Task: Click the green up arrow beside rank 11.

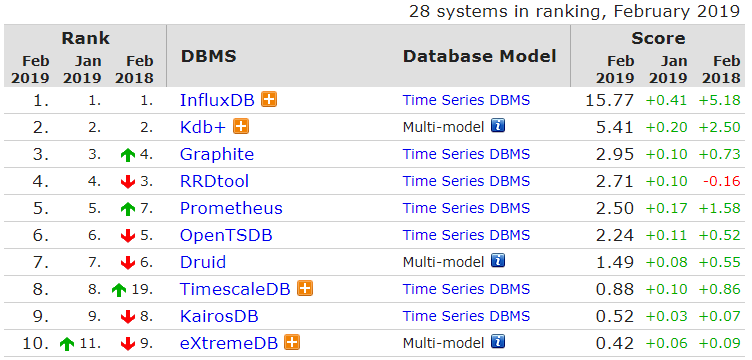Action: [x=68, y=344]
